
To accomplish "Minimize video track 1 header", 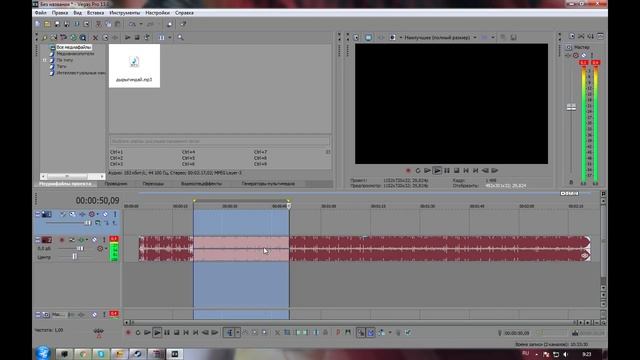I will click(38, 214).
